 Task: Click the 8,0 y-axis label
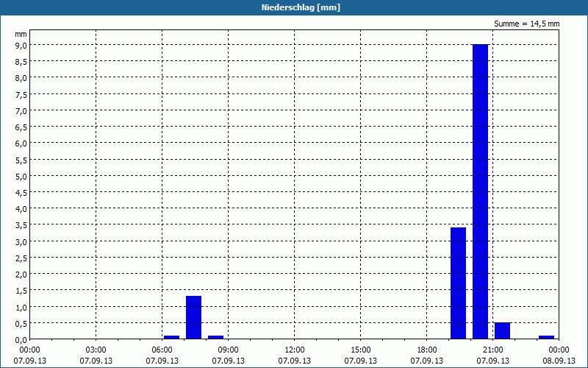tap(21, 78)
